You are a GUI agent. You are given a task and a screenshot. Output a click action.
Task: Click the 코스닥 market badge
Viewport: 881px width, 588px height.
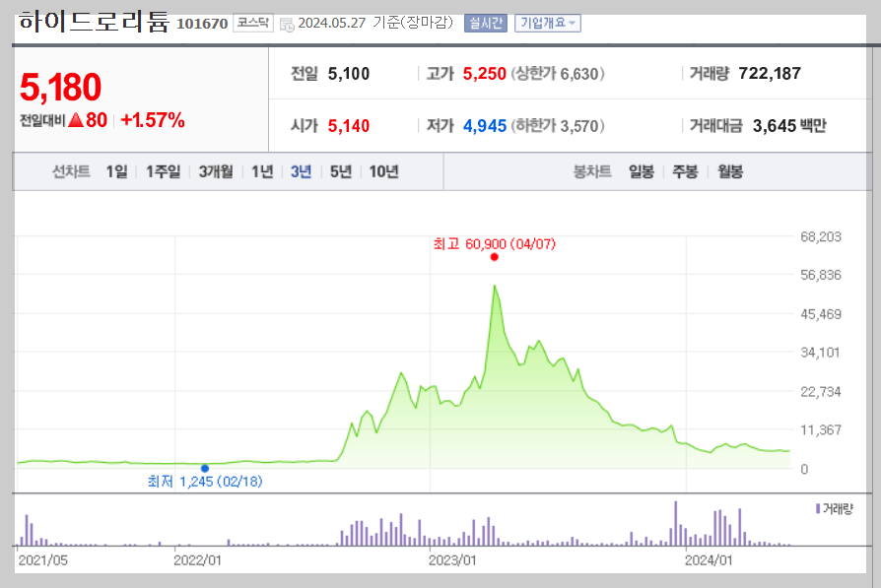(253, 23)
